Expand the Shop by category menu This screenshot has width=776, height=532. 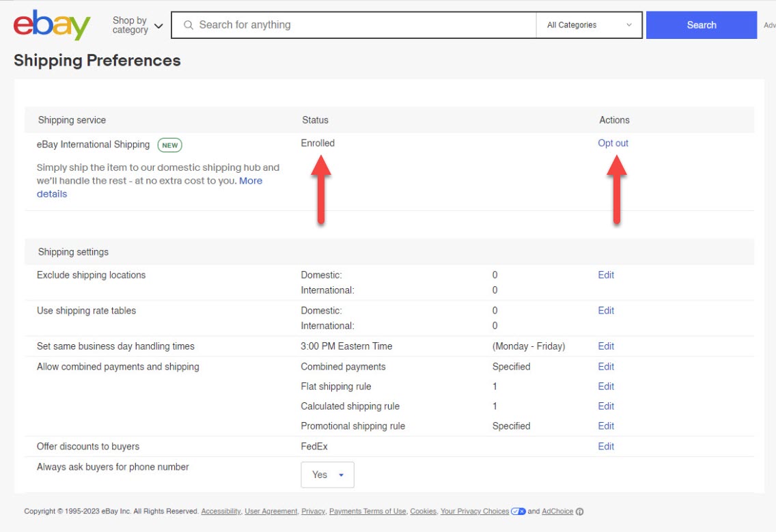[x=136, y=25]
